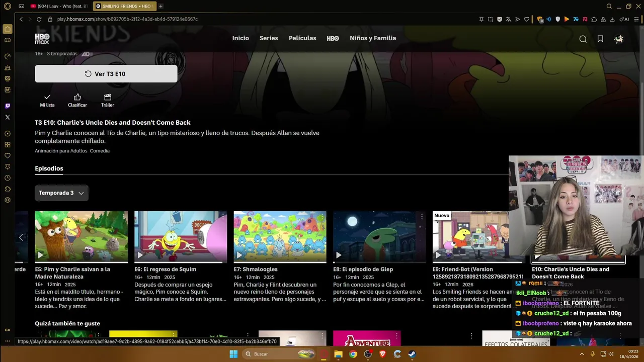Open Brave browser from taskbar
The height and width of the screenshot is (362, 644).
382,354
